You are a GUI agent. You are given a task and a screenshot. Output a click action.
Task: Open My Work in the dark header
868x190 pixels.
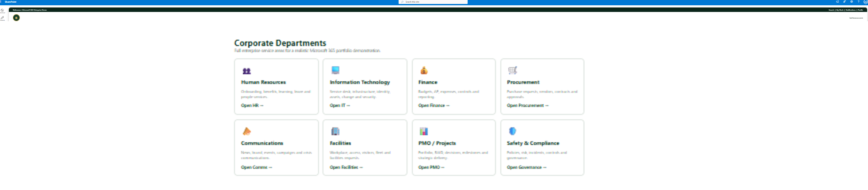tap(840, 10)
